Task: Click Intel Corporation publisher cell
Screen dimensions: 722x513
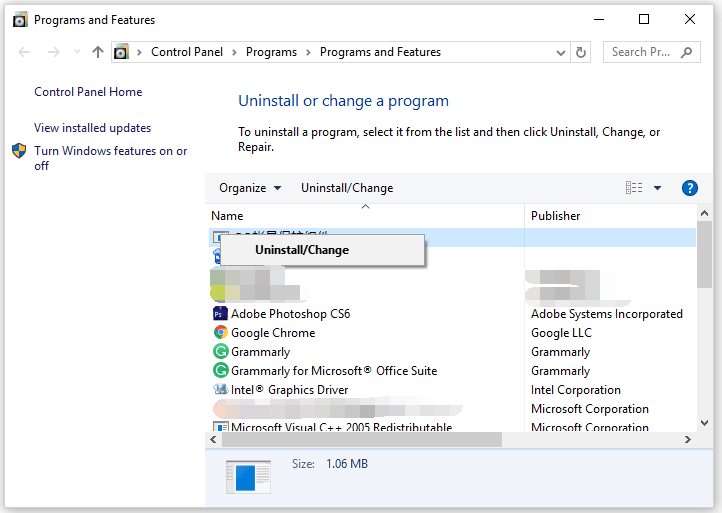Action: click(576, 390)
